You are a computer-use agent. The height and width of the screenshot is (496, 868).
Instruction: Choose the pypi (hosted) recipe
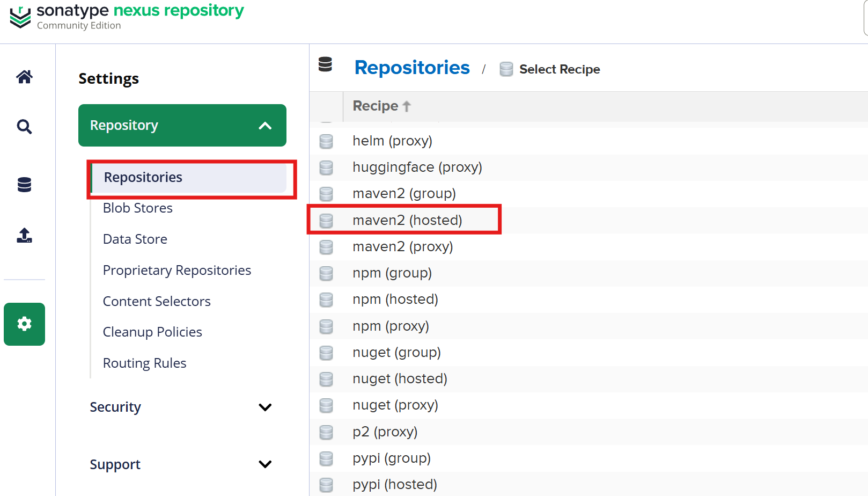tap(395, 485)
